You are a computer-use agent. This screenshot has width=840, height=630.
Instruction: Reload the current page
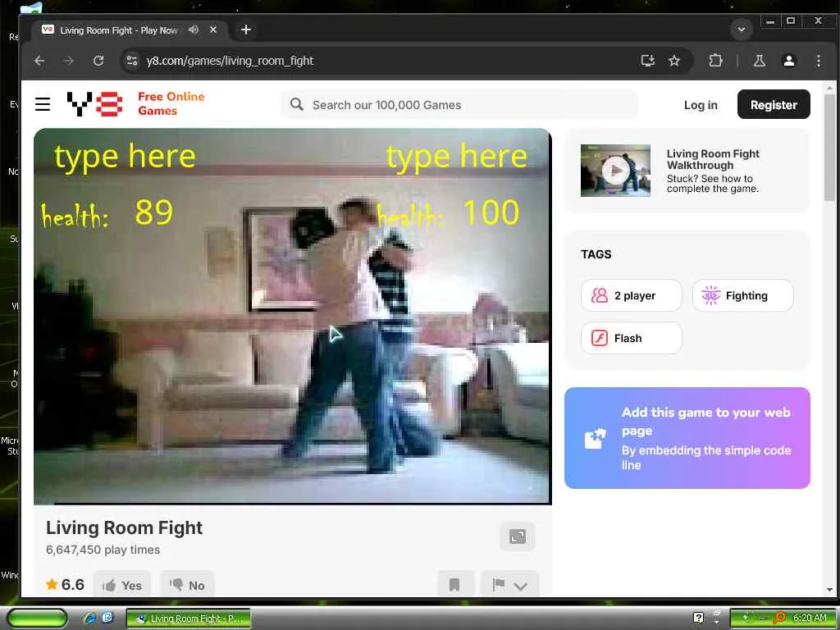point(98,61)
